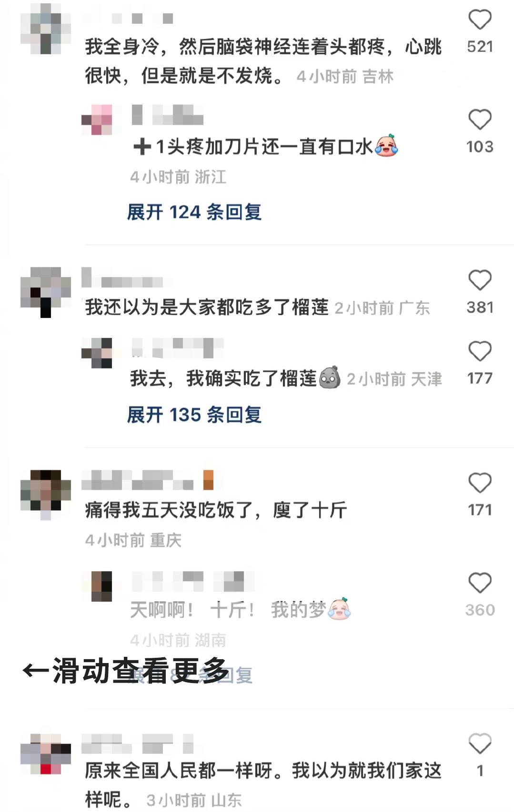This screenshot has height=812, width=514.
Task: Expand the 124 replies thread
Action: coord(194,212)
